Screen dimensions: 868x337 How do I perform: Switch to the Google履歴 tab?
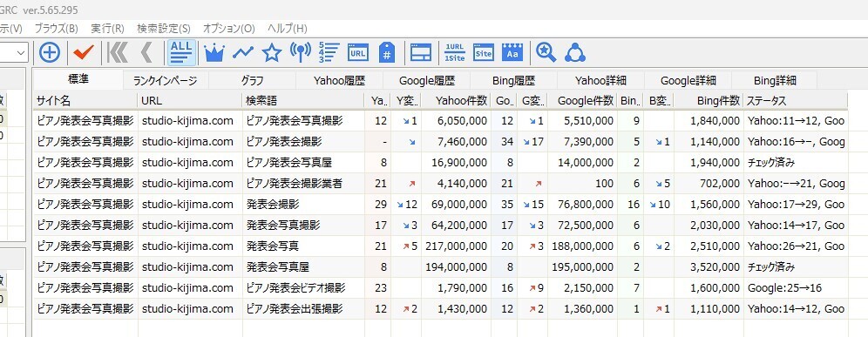tap(427, 81)
